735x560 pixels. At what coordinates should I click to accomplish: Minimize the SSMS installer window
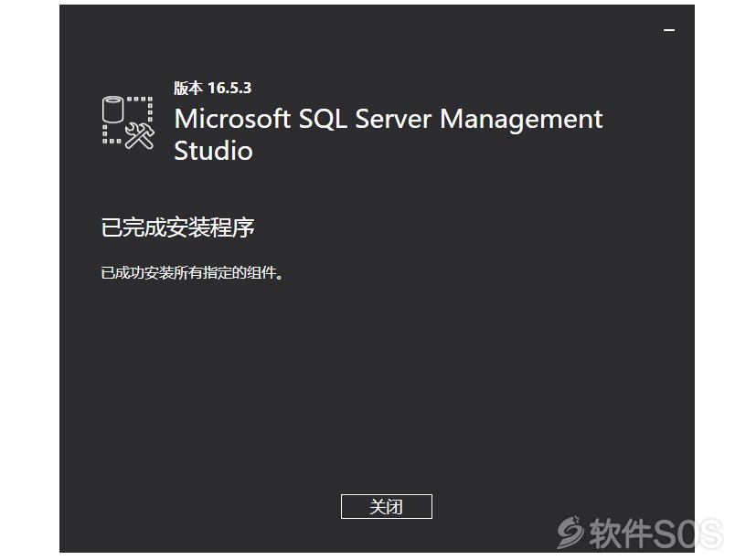coord(669,30)
